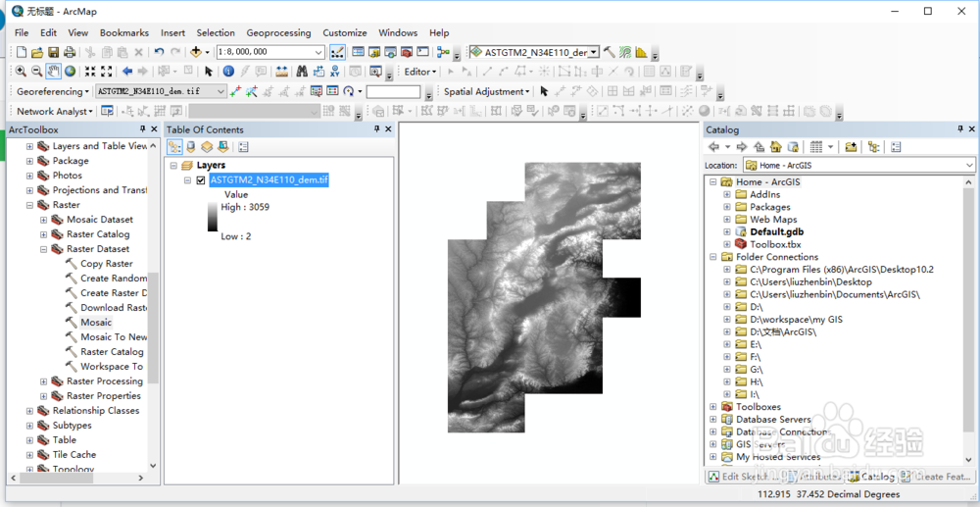The image size is (980, 507).
Task: Open the Windows menu
Action: 398,32
